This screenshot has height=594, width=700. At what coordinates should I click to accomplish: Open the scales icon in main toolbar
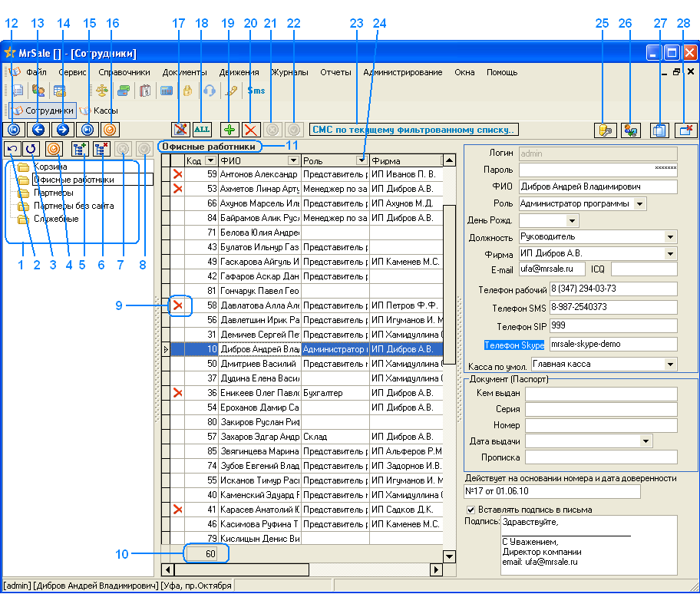102,91
